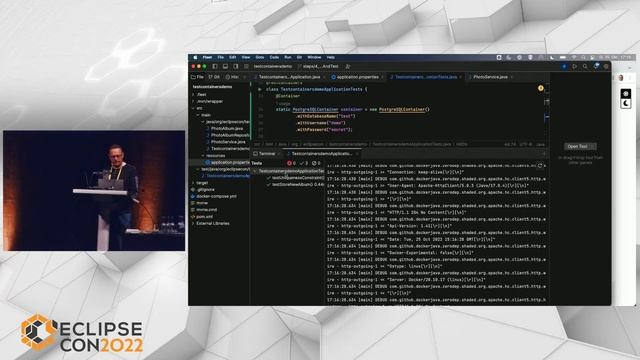This screenshot has width=640, height=360.
Task: Select the TestcontainersdemoApplicationTests test root
Action: 291,171
